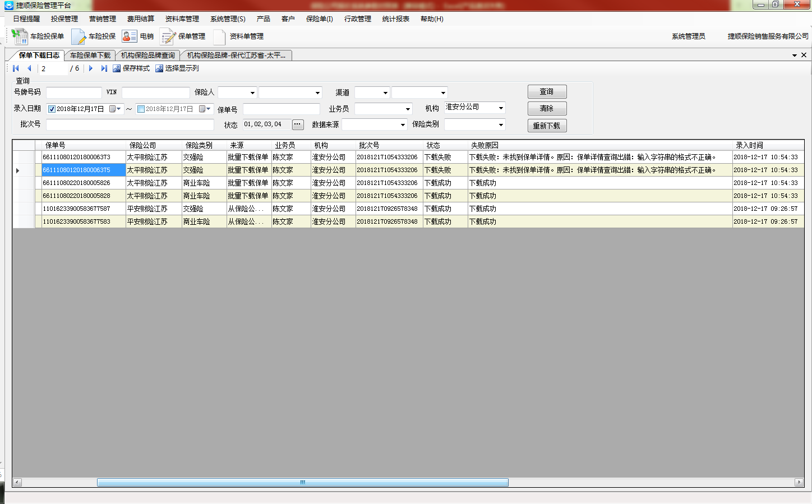Select policy cell 11016233900583677587
This screenshot has height=504, width=812.
[x=84, y=209]
